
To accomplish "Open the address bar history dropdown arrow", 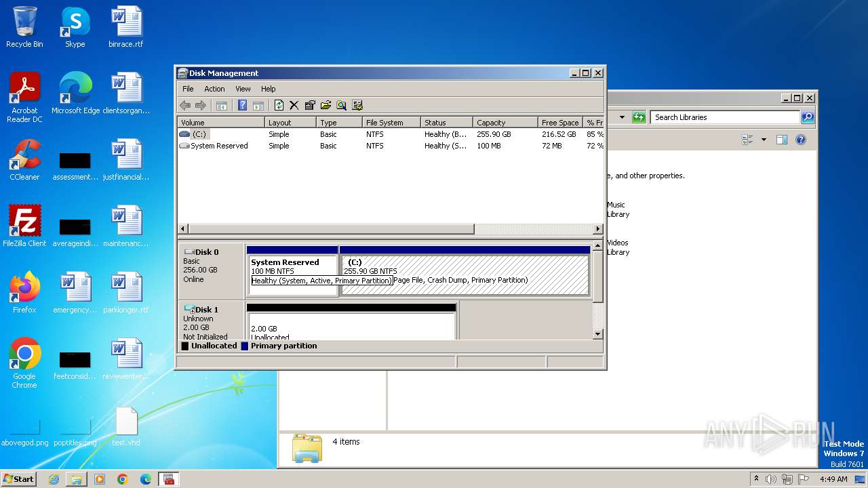I will [x=622, y=117].
